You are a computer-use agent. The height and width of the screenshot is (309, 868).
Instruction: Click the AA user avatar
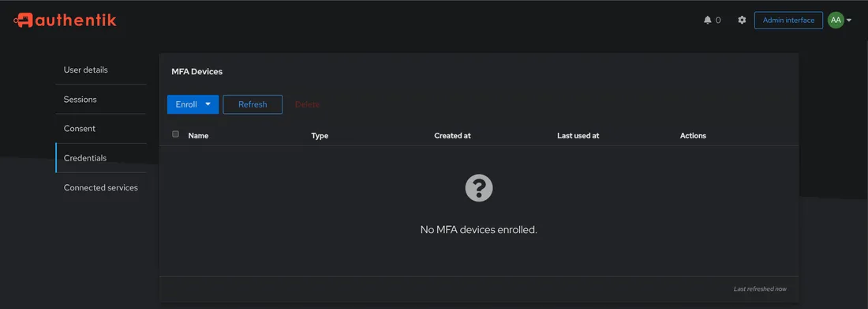[836, 20]
